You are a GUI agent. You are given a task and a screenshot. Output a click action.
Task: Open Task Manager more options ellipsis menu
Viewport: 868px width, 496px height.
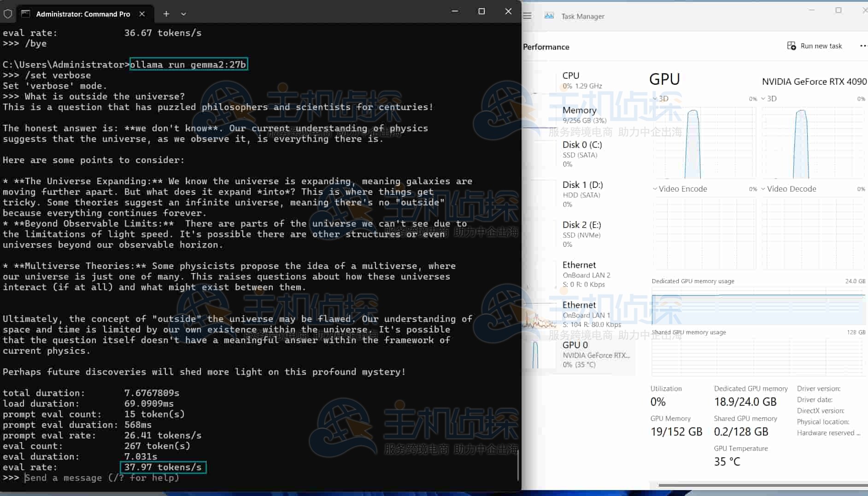(863, 46)
